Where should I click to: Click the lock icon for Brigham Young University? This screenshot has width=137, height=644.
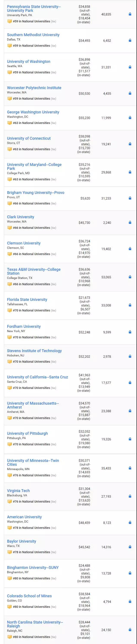(x=130, y=198)
